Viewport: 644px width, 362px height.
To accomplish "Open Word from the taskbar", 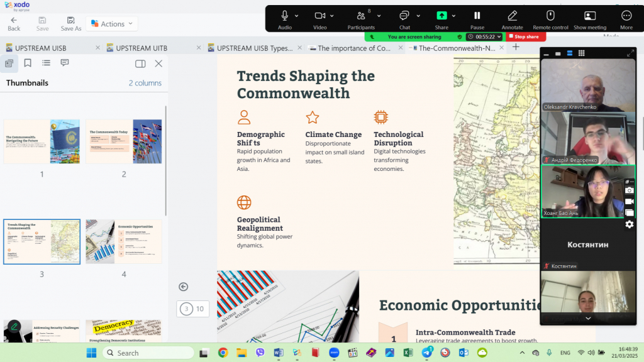I will pos(279,353).
